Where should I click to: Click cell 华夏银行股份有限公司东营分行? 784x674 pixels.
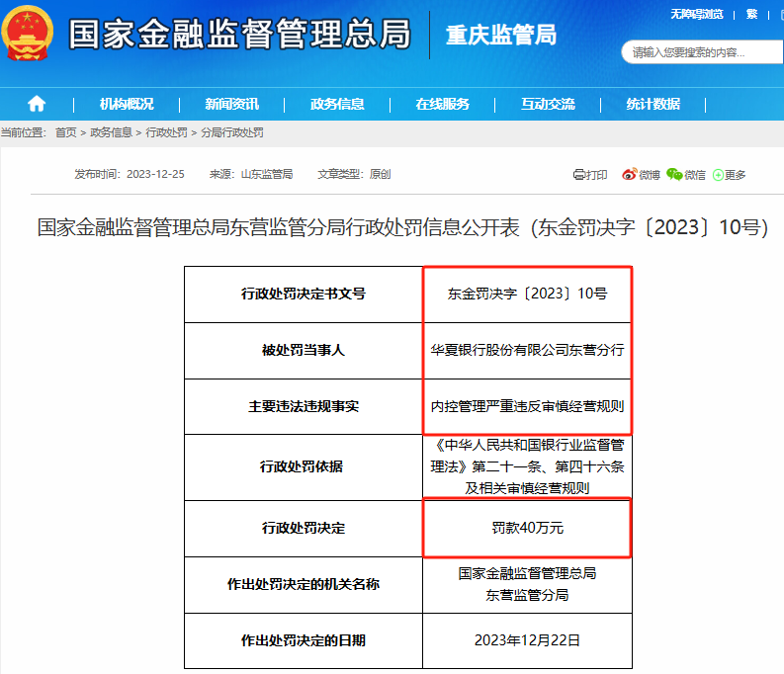pos(528,350)
